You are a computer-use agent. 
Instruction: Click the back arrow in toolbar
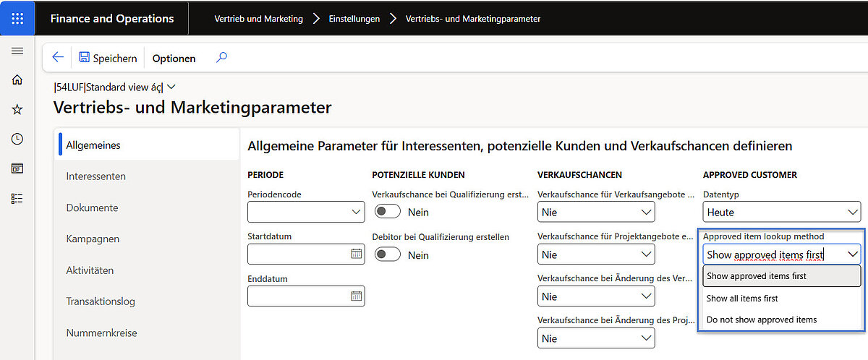click(x=58, y=58)
